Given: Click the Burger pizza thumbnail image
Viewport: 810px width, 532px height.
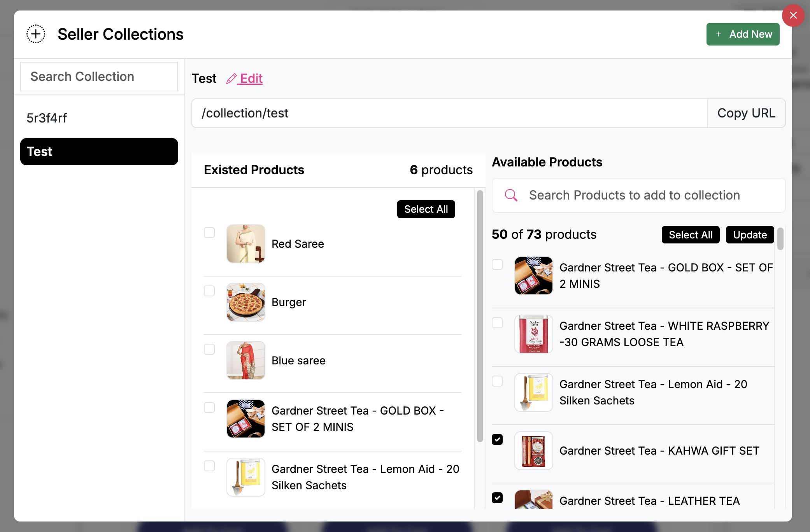Looking at the screenshot, I should pos(246,302).
